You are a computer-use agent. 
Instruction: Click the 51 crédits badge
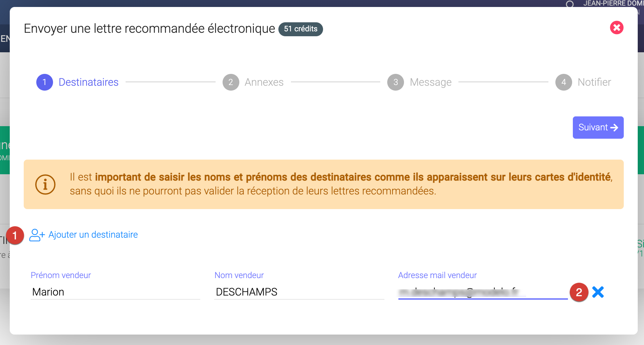point(300,29)
